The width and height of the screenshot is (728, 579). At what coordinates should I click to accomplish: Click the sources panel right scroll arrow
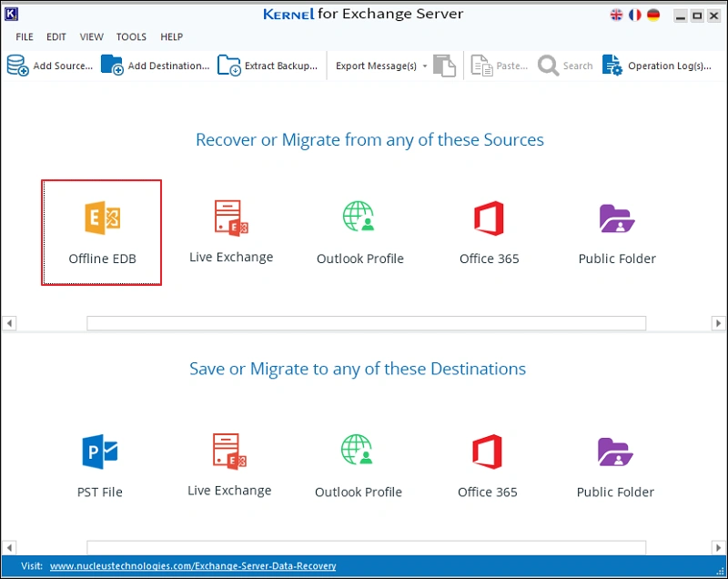718,322
